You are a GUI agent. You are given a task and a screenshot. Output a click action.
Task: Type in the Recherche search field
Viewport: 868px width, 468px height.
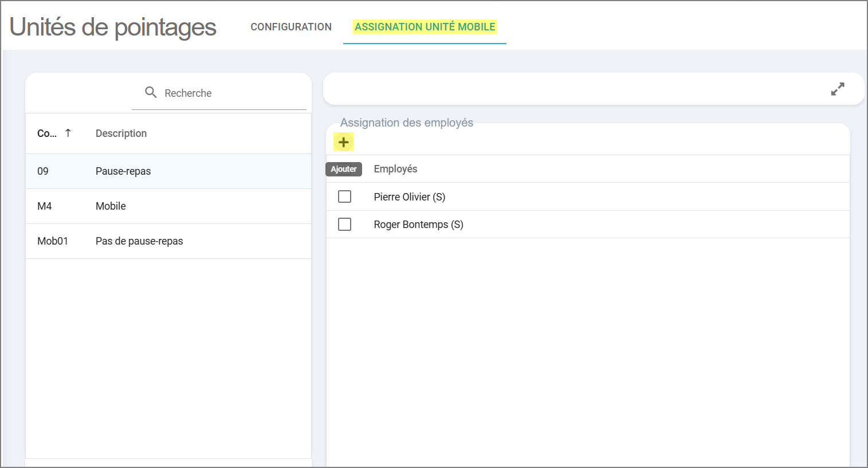(x=229, y=93)
